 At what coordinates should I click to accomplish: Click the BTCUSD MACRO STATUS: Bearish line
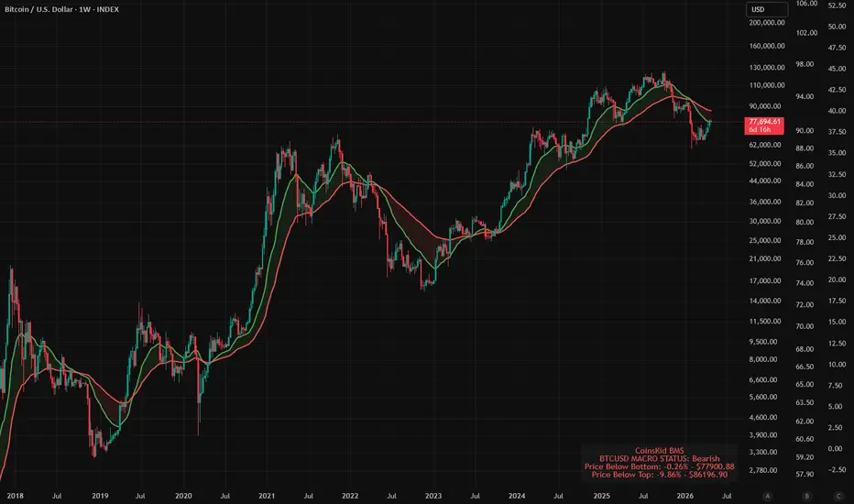659,459
